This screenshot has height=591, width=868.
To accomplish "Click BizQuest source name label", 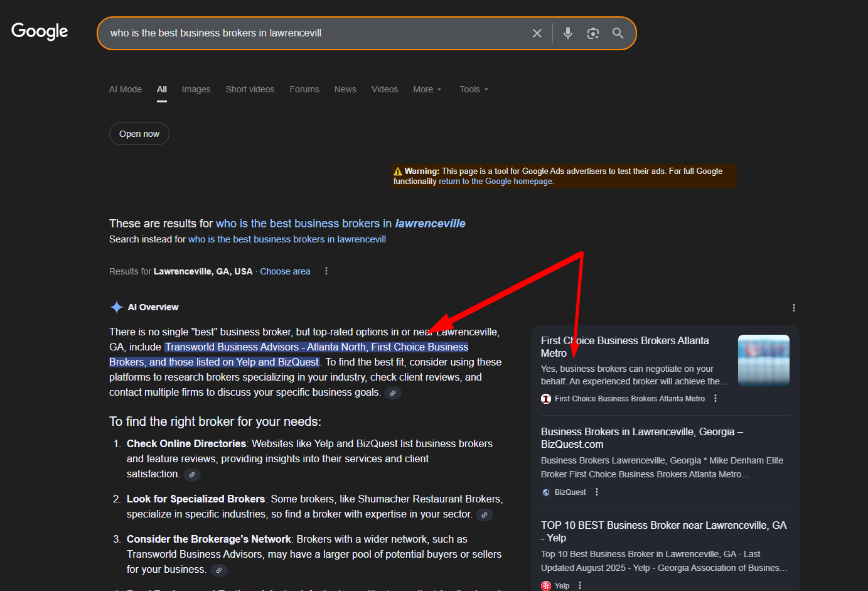I will [571, 492].
